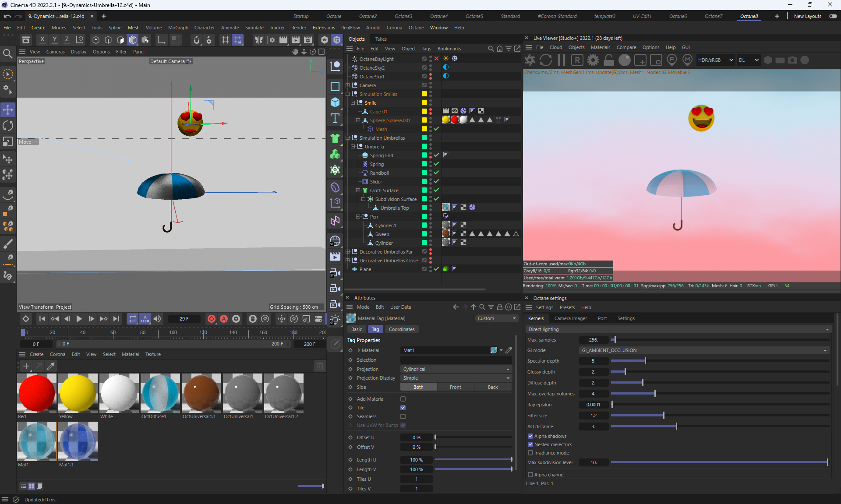Click the Text spline tool icon
Screen dimensions: 841x504
335,118
